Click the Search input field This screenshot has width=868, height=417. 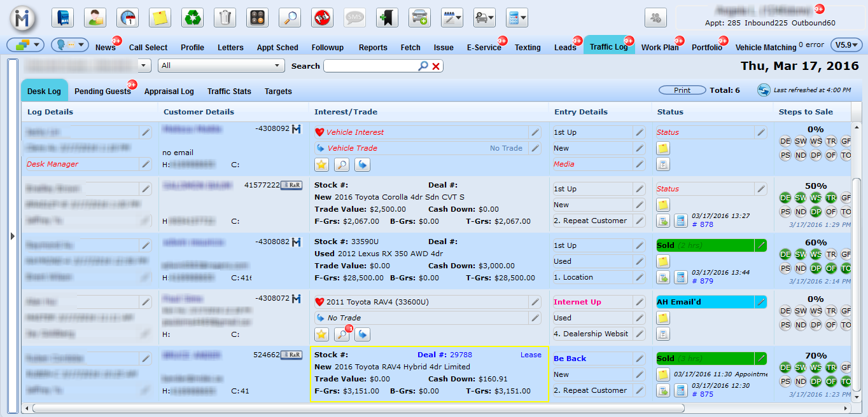[x=370, y=66]
